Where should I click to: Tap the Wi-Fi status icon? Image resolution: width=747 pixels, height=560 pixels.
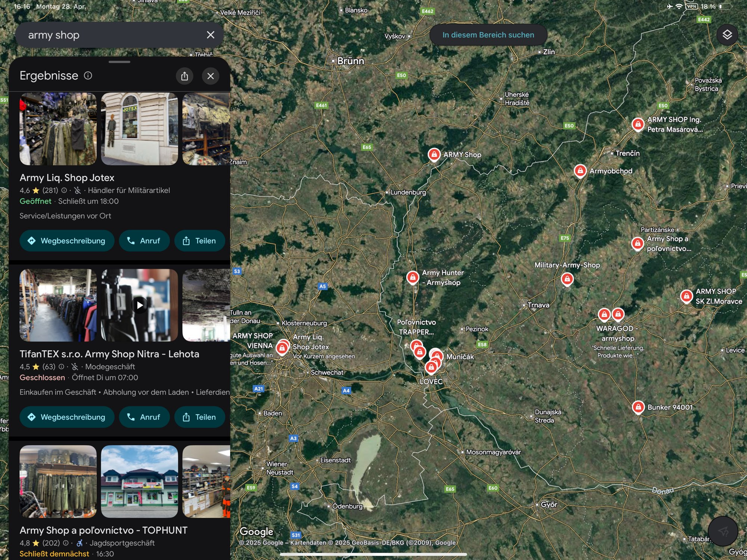click(679, 6)
